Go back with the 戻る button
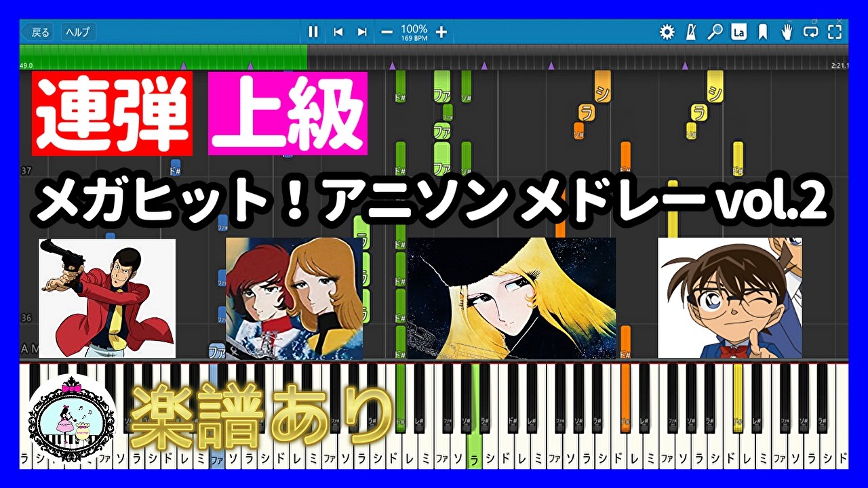 click(x=37, y=32)
